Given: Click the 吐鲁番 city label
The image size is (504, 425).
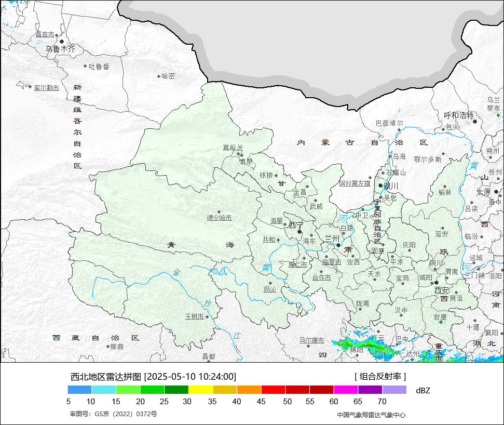Looking at the screenshot, I should 99,67.
